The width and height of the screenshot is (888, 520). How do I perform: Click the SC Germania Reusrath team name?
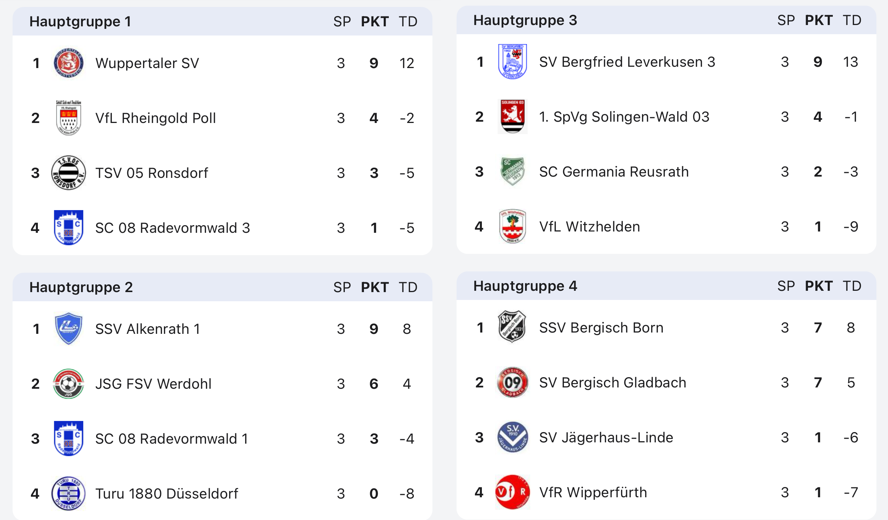(x=613, y=172)
